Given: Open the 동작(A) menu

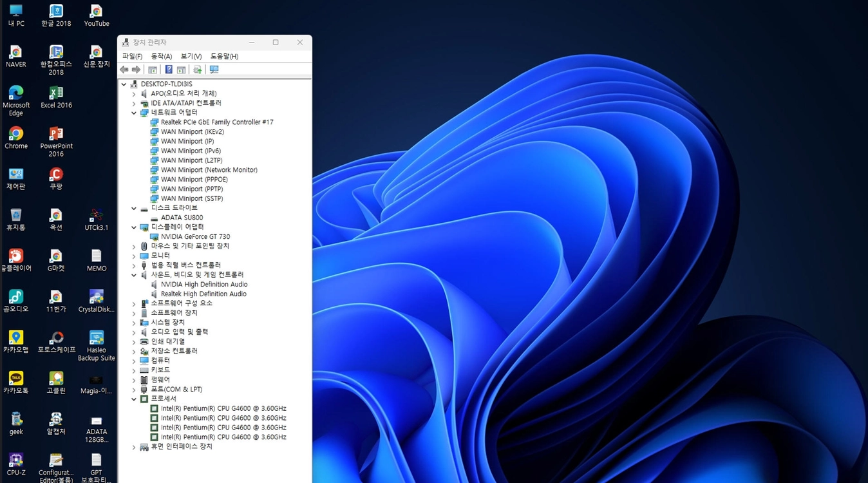Looking at the screenshot, I should [x=162, y=56].
